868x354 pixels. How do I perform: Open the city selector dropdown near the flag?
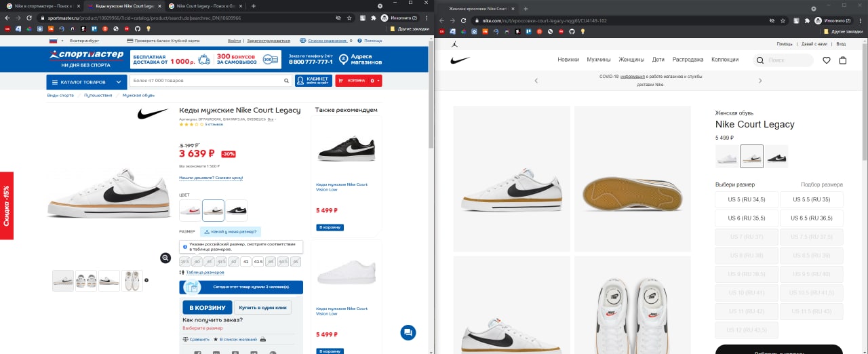55,41
